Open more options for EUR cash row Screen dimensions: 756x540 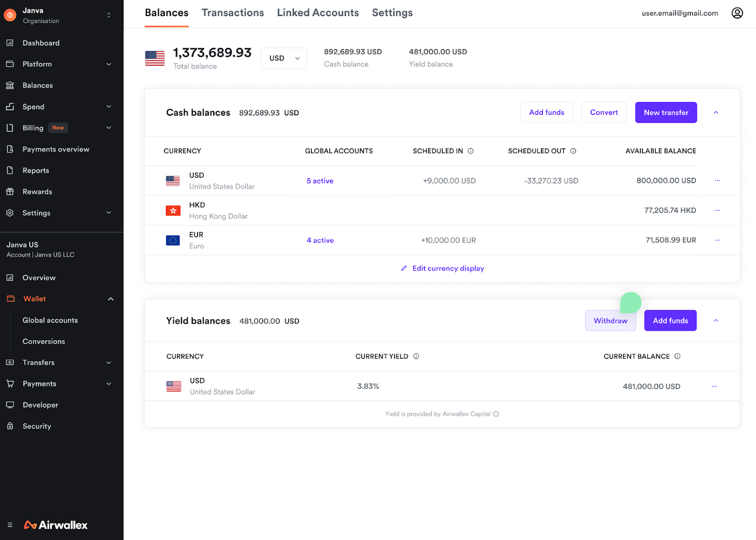click(717, 240)
